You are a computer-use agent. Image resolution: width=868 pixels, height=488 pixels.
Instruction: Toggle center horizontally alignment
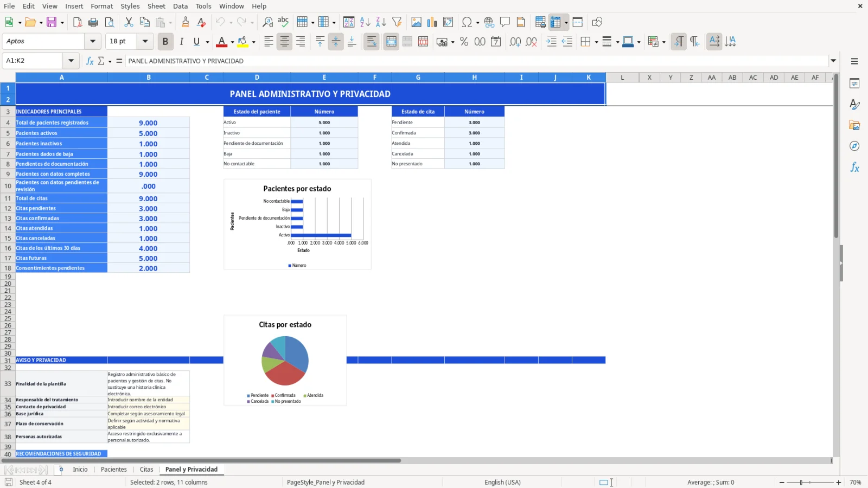click(284, 42)
